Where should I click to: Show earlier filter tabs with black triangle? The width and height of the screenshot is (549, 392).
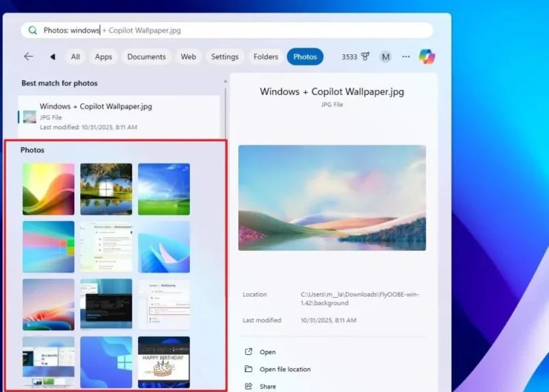(x=53, y=57)
